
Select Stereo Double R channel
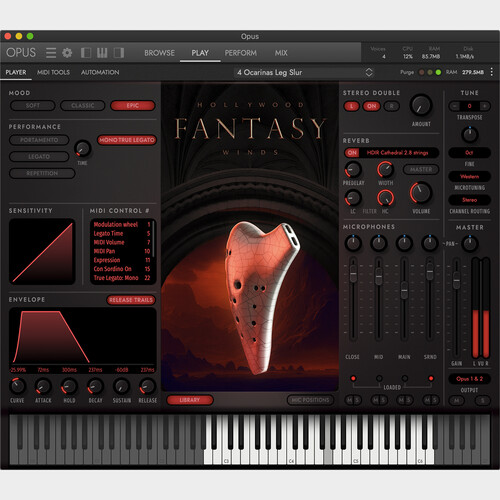coord(392,106)
